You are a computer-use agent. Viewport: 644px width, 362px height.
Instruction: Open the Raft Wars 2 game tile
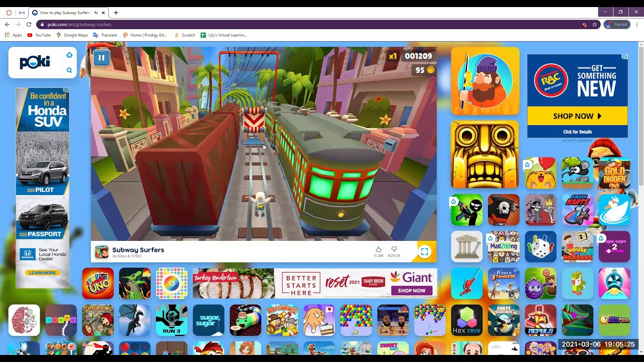[x=282, y=320]
